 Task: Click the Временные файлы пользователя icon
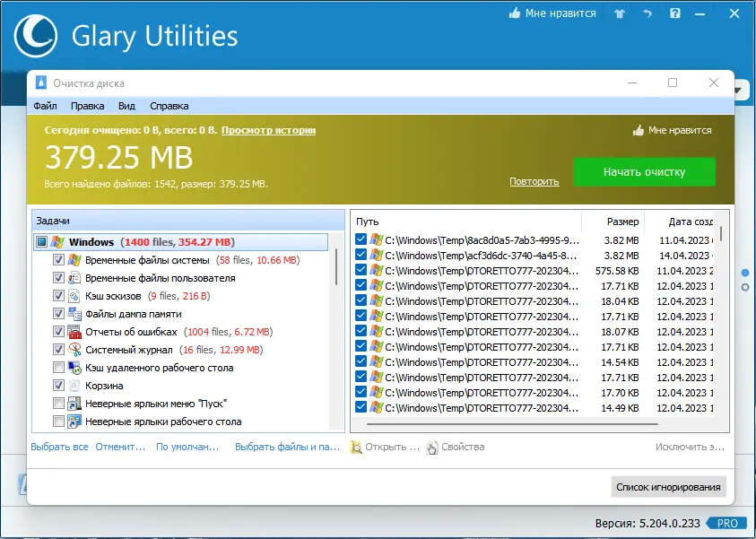click(x=74, y=278)
